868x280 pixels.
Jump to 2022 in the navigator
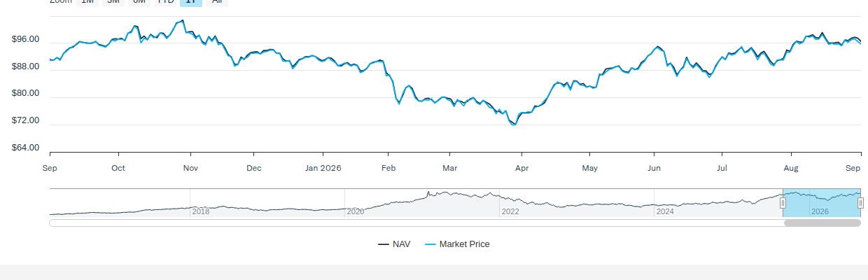[510, 211]
